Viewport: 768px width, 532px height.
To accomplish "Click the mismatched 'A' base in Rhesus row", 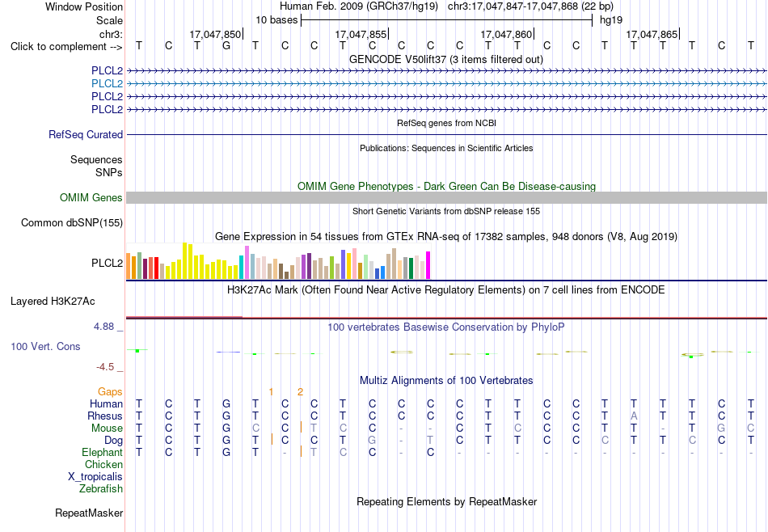I will coord(634,416).
